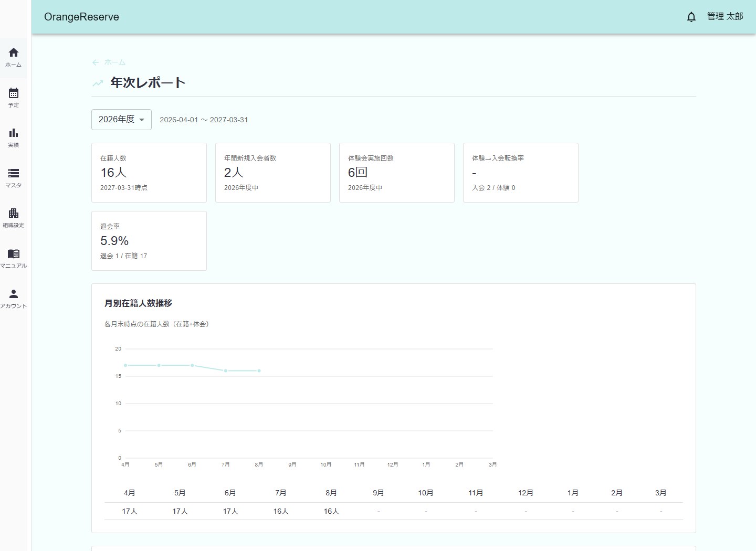Click the OrangeReserve app title
Screen dimensions: 756x551
pyautogui.click(x=81, y=17)
